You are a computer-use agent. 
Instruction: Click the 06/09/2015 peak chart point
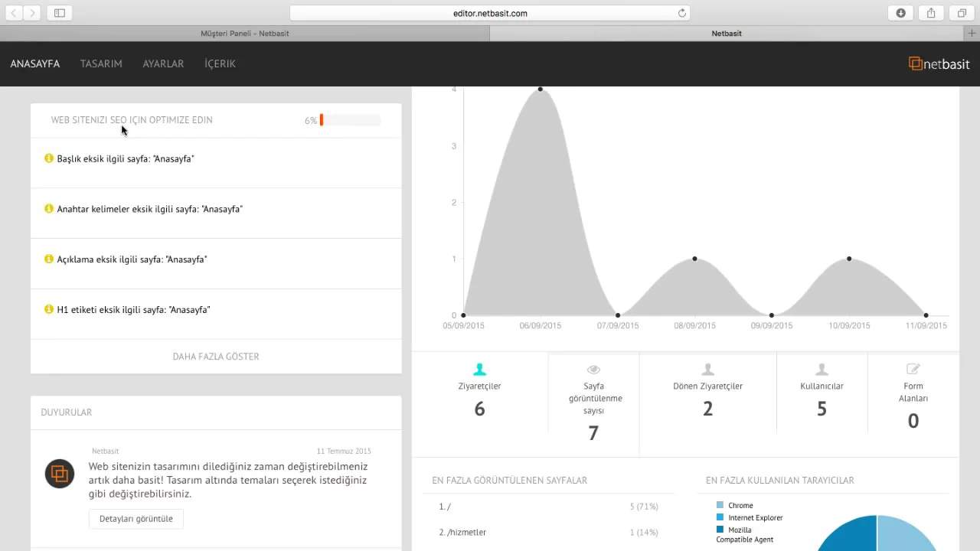point(541,89)
